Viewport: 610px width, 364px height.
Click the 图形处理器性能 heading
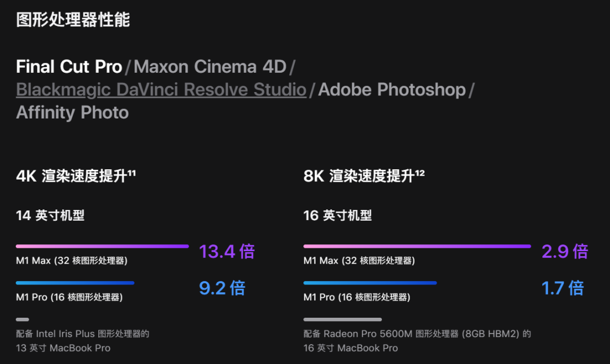[x=73, y=19]
